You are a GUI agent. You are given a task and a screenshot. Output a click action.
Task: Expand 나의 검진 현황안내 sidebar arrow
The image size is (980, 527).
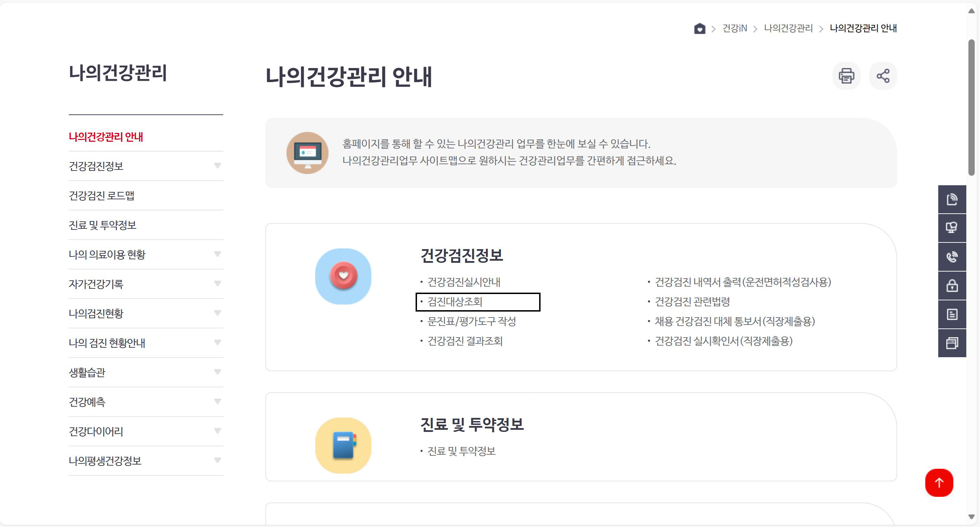pos(217,342)
